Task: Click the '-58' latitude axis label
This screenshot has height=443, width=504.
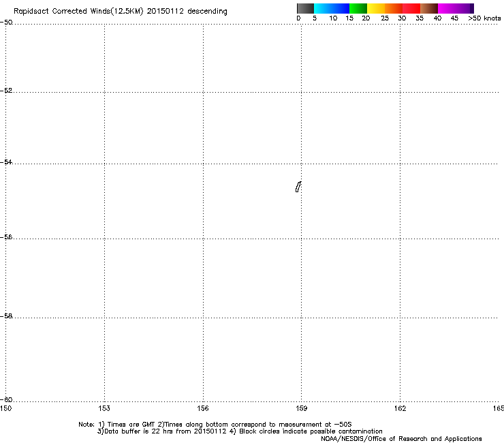Action: tap(6, 316)
